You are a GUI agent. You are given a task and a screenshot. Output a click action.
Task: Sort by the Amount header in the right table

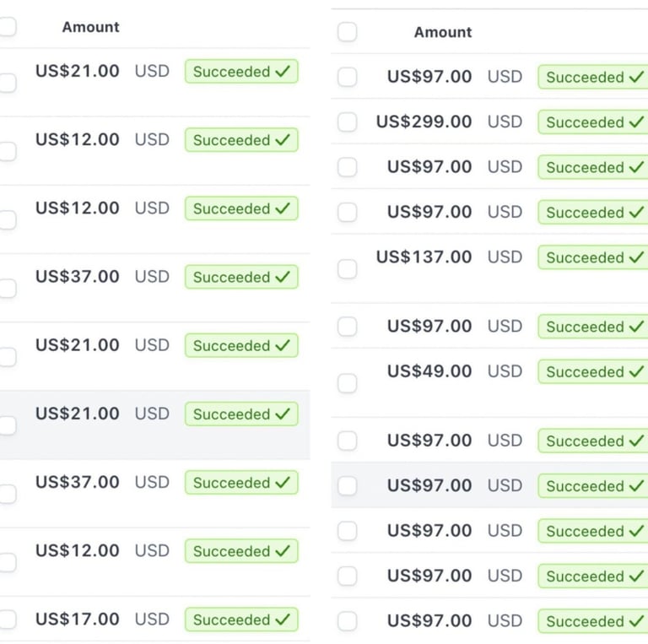(443, 32)
